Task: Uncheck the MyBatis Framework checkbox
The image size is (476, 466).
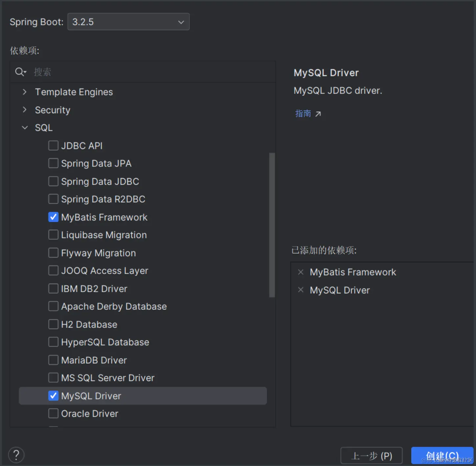Action: (54, 217)
